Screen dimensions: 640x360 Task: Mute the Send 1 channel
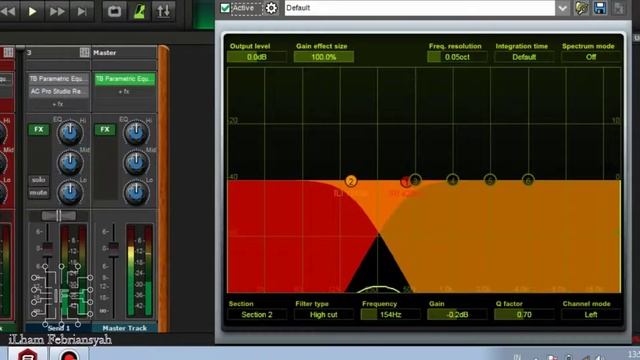39,193
